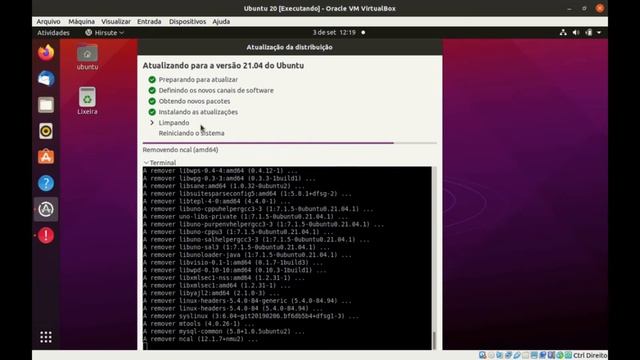Screen dimensions: 640x360
Task: Click the battery icon in top bar
Action: coord(589,33)
